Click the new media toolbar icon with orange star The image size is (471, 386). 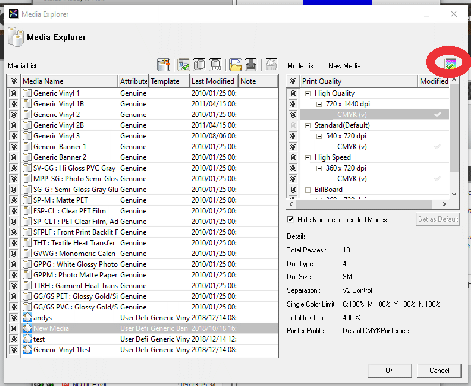point(164,64)
